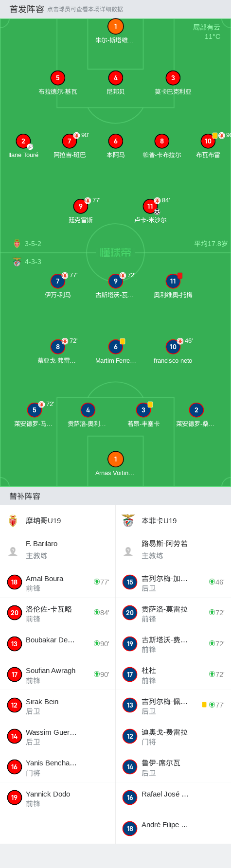This screenshot has height=868, width=231.
Task: Select substitute Amal Boura number 18
Action: point(57,582)
